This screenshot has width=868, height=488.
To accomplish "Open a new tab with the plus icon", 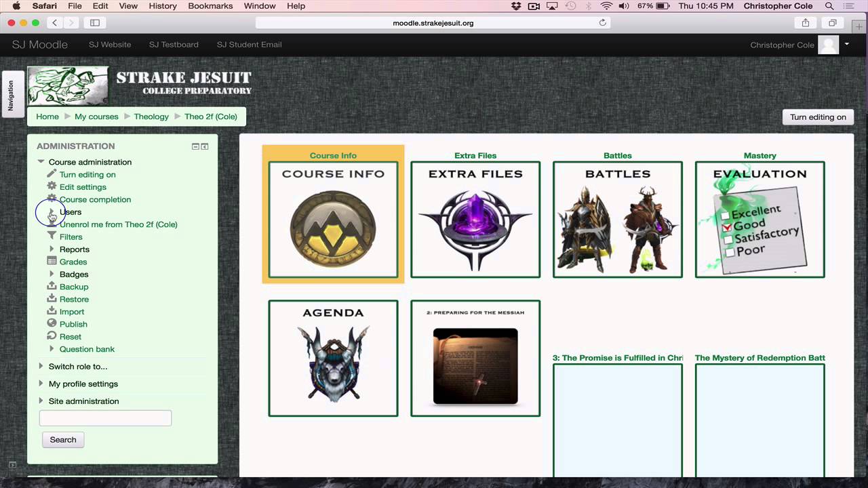I will click(x=859, y=26).
